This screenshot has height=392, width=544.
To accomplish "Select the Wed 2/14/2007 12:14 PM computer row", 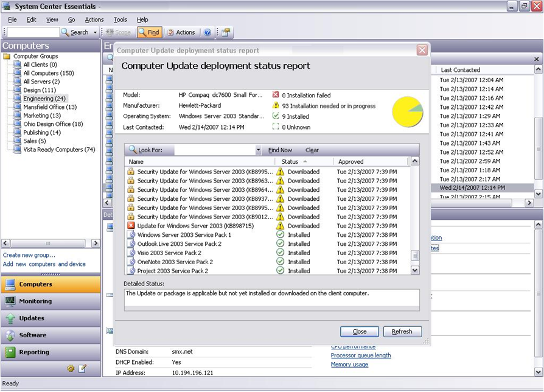I will [x=481, y=187].
